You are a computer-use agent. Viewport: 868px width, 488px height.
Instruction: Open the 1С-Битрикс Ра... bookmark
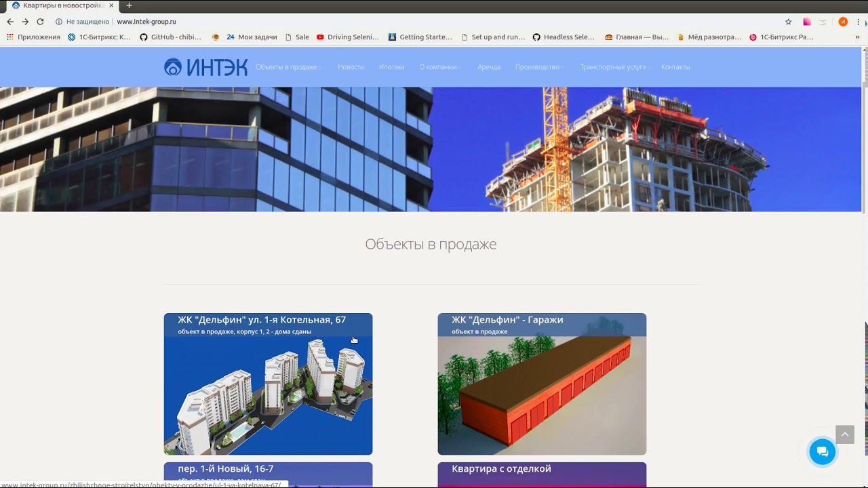coord(781,37)
